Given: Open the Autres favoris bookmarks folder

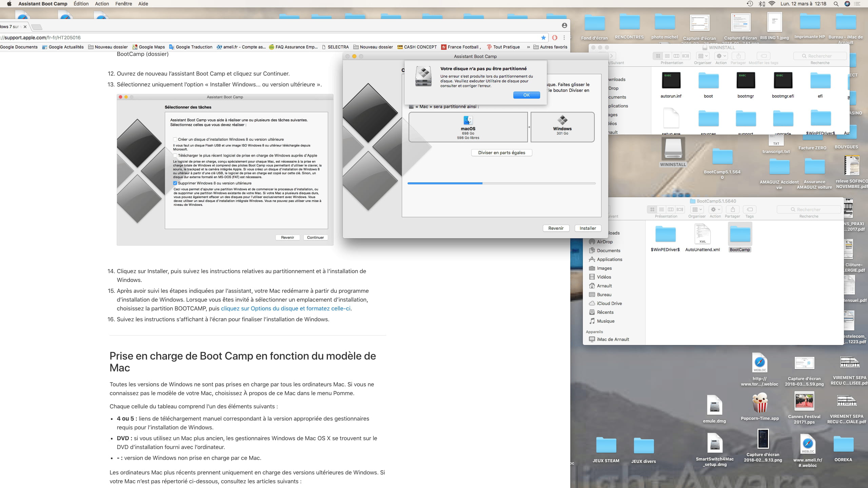Looking at the screenshot, I should (550, 47).
